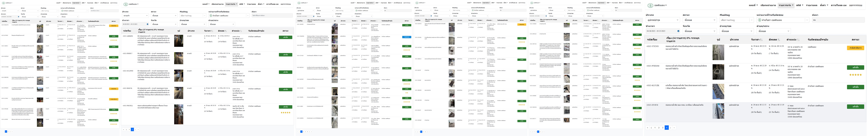Click เสร็จสิ้น status of #2025-8Y4F38
868x136 pixels.
855,106
